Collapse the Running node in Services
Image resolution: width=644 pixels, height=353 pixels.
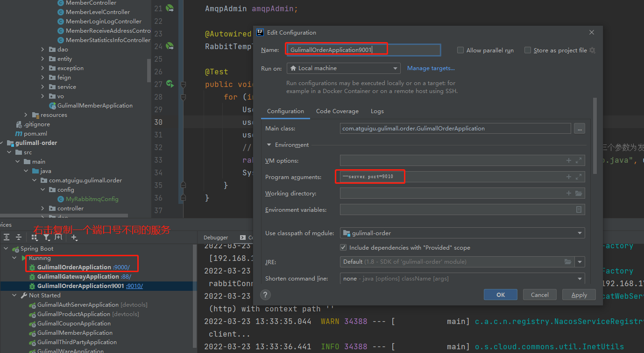[x=14, y=258]
